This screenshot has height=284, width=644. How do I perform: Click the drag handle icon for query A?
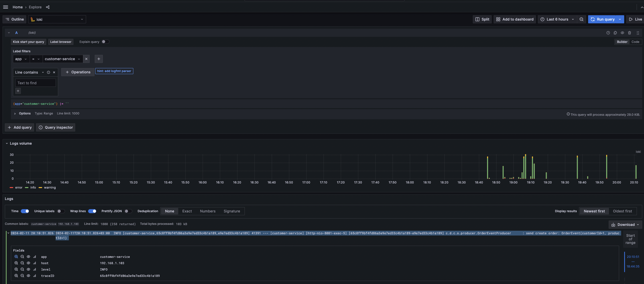(638, 33)
